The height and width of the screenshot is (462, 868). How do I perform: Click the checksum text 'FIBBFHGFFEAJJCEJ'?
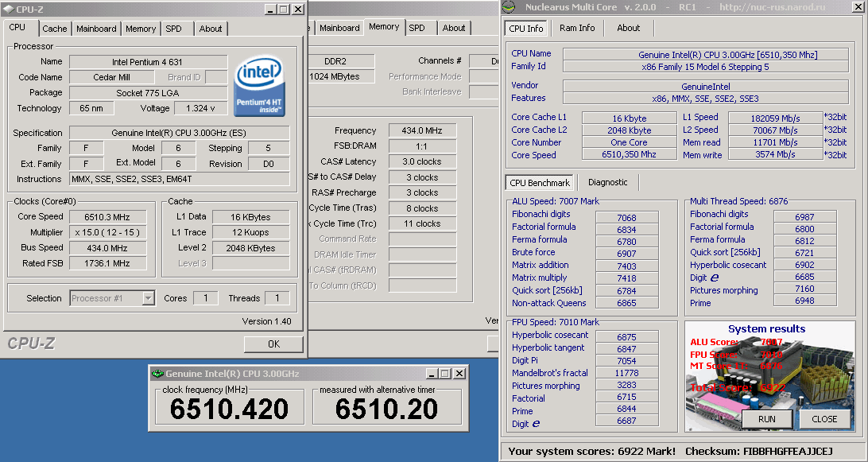coord(788,452)
